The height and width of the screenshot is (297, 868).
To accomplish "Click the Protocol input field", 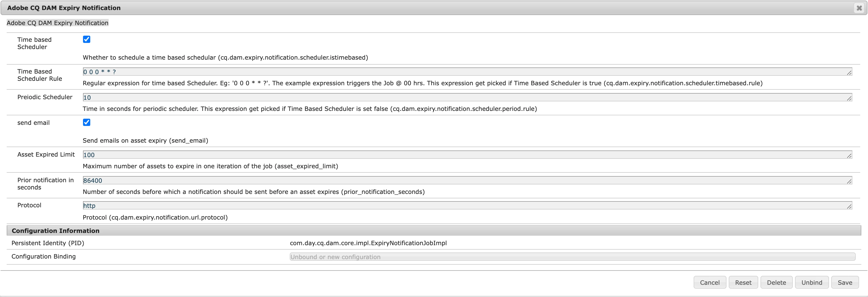I will [x=467, y=206].
